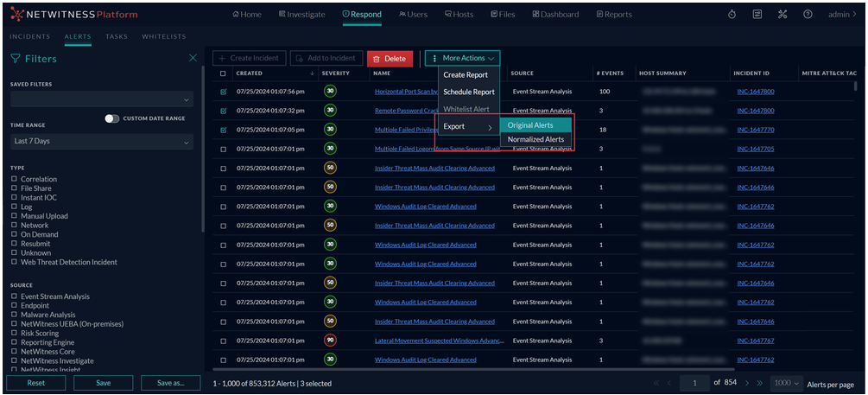868x395 pixels.
Task: Go to the Home menu
Action: (x=247, y=15)
